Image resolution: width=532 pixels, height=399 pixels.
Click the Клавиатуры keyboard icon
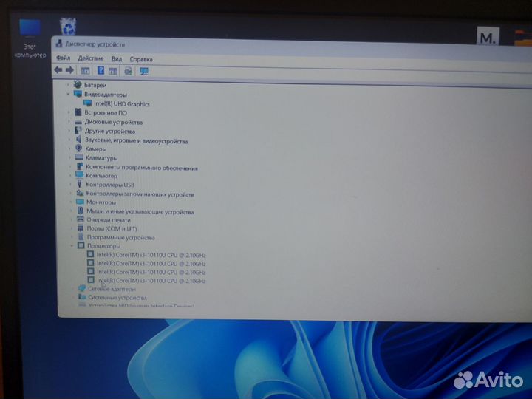(x=79, y=157)
